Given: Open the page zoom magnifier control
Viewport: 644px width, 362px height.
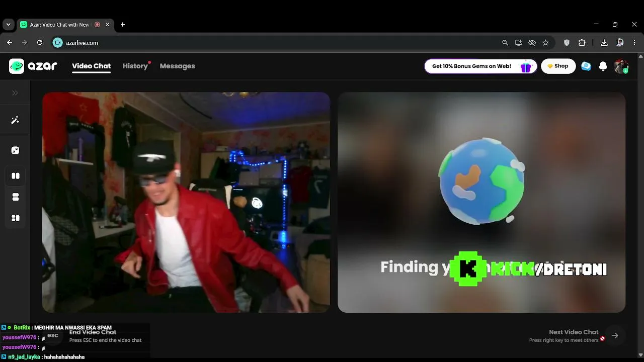Looking at the screenshot, I should (x=505, y=43).
